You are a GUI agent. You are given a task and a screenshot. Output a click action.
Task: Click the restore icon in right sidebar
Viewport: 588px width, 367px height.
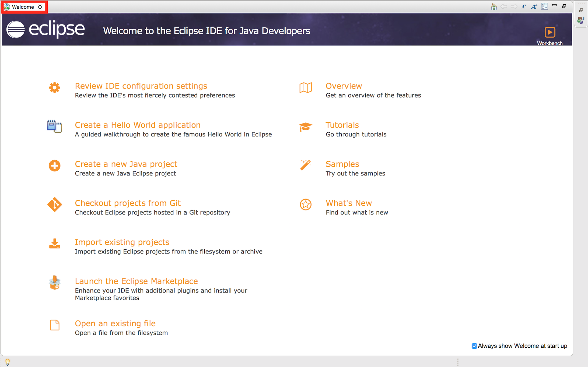pos(581,10)
